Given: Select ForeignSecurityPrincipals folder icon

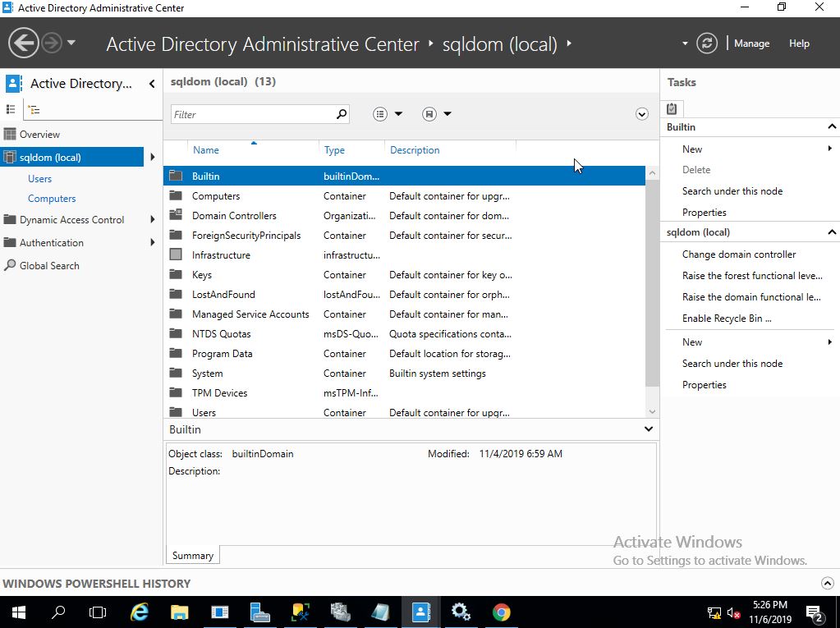Looking at the screenshot, I should (x=176, y=235).
